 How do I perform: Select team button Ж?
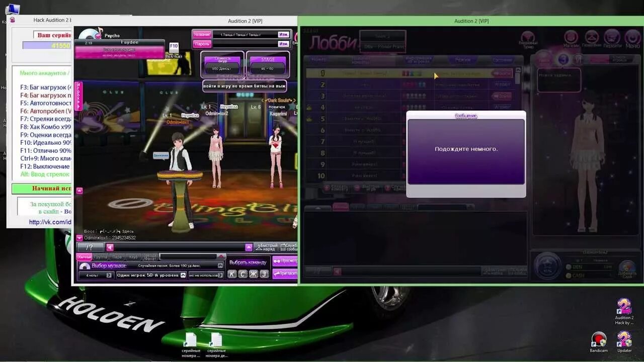(253, 274)
